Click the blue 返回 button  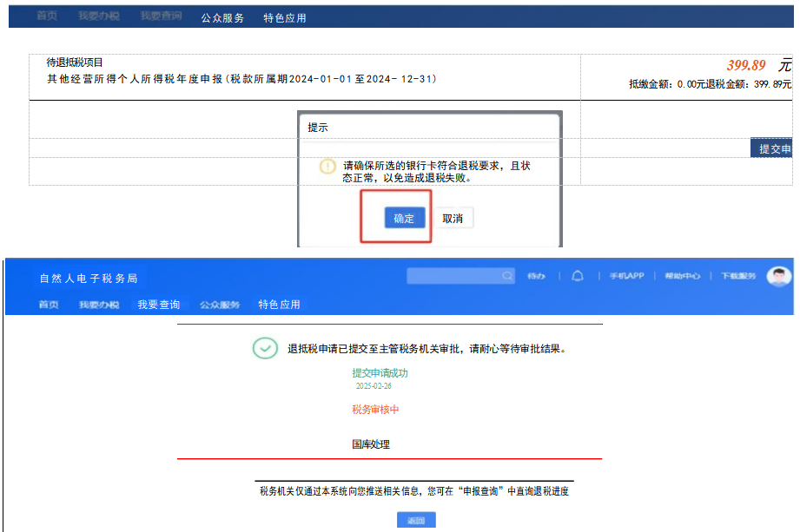tap(416, 521)
